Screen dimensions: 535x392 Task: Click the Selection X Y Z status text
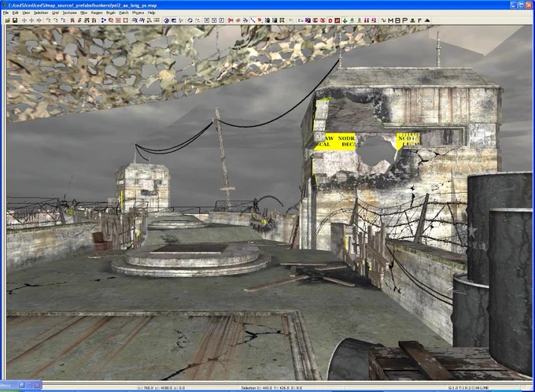[272, 388]
